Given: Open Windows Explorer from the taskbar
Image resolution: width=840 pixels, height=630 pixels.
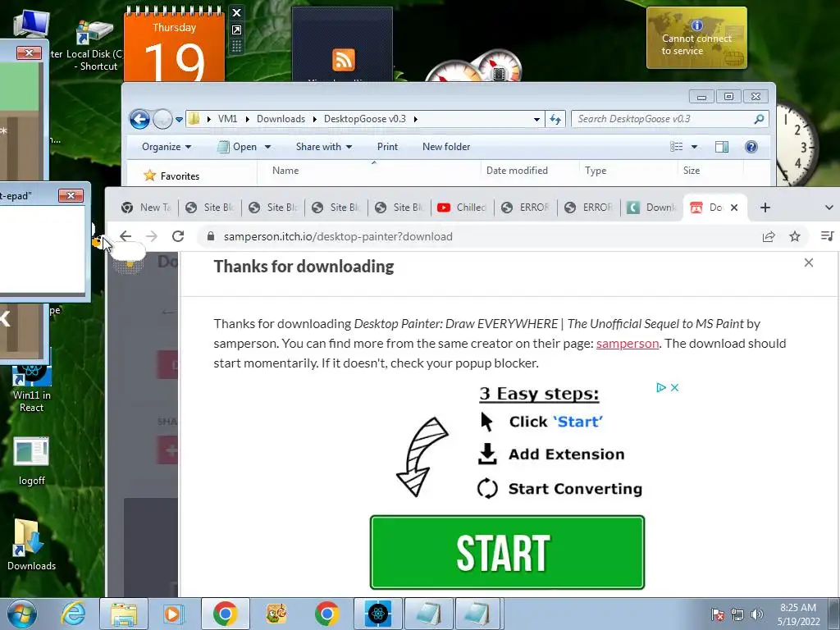Looking at the screenshot, I should click(124, 614).
